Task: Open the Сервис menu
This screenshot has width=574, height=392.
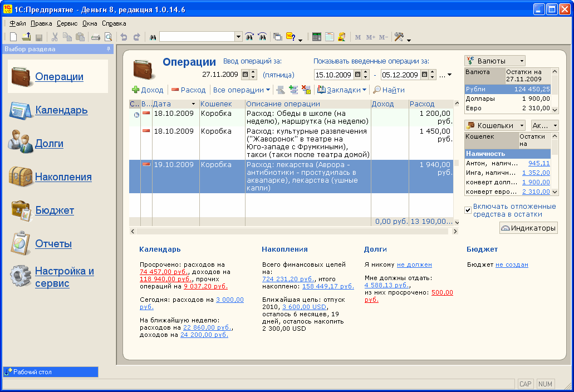Action: [67, 23]
